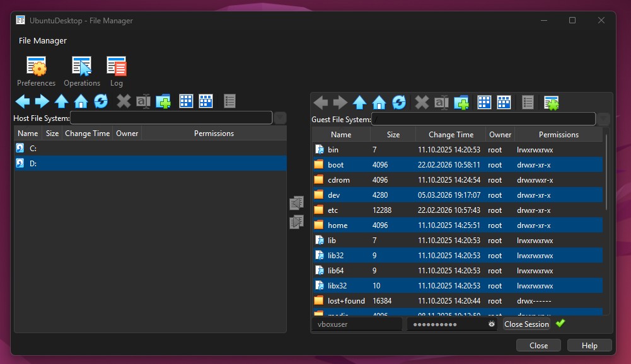Open the Operations panel icon
Screen dimensions: 631x364
(82, 69)
